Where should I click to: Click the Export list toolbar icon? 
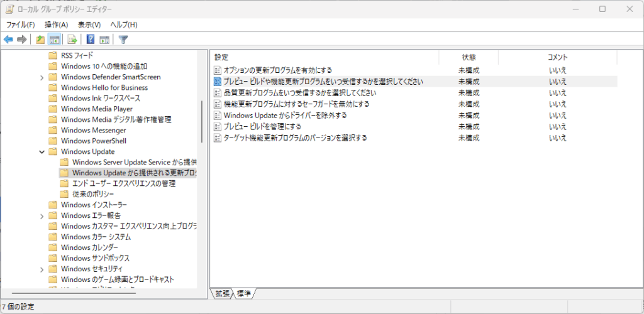[72, 40]
